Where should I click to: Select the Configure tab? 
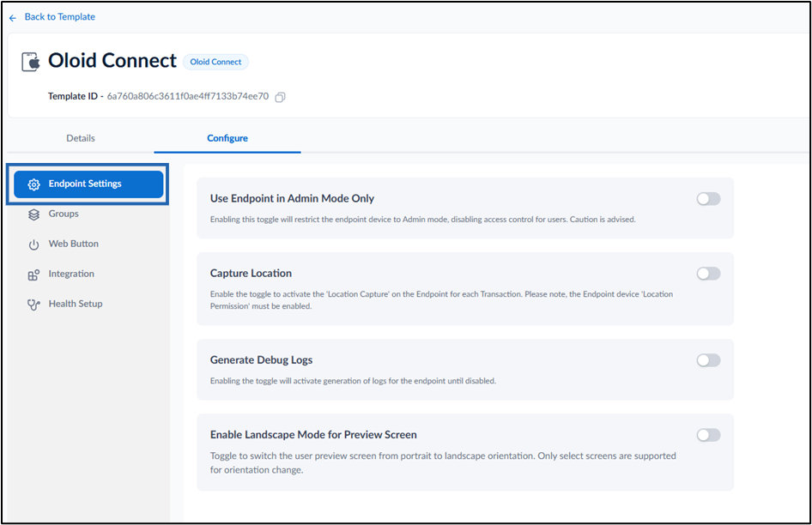[x=227, y=138]
